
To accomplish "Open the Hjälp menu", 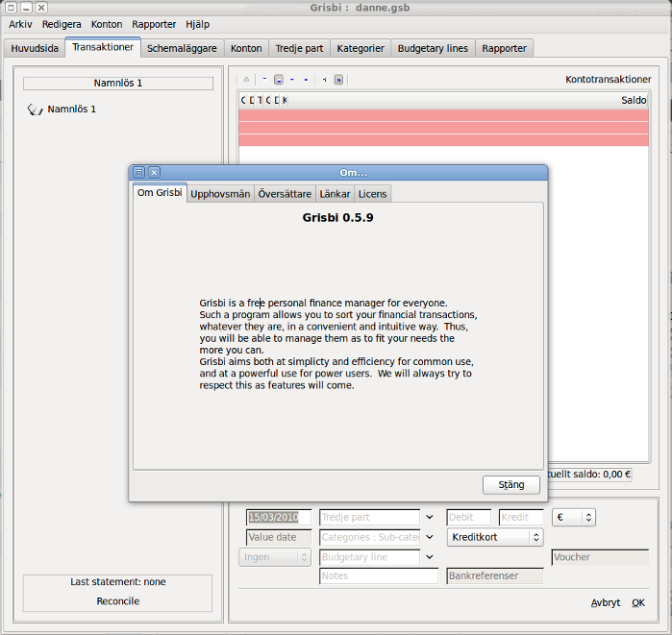I will [x=198, y=24].
